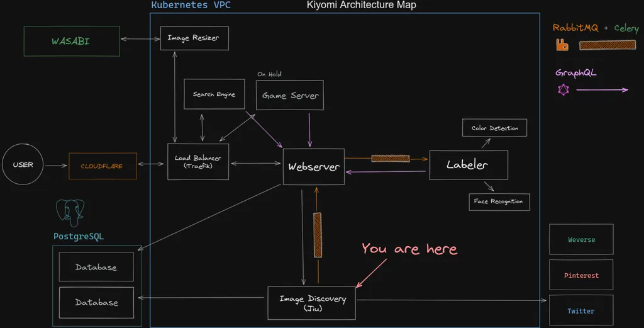Click the 'GraphQL' legend text
644x328 pixels.
click(x=575, y=73)
